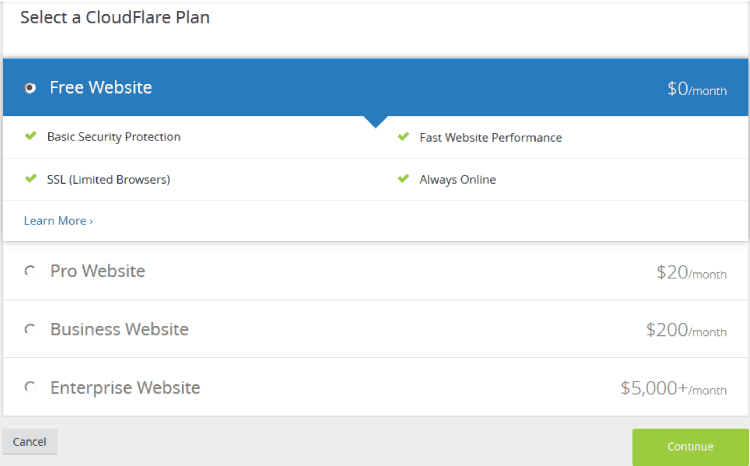Click the "Free Website" plan title

tap(101, 88)
